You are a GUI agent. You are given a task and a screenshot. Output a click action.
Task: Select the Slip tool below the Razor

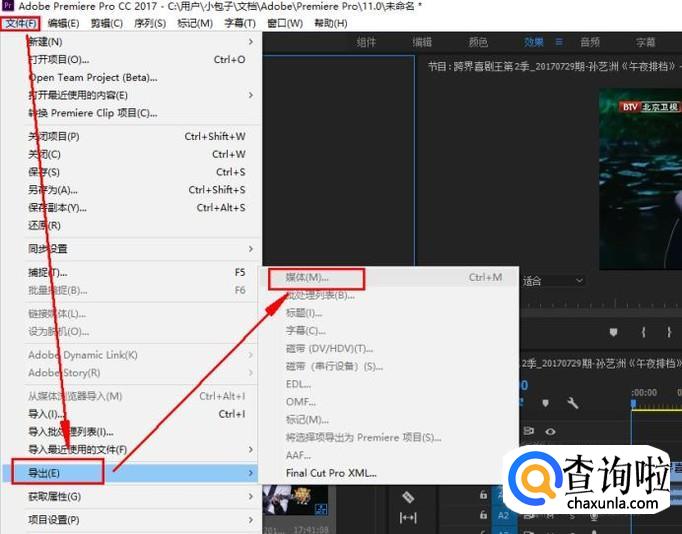pos(408,517)
